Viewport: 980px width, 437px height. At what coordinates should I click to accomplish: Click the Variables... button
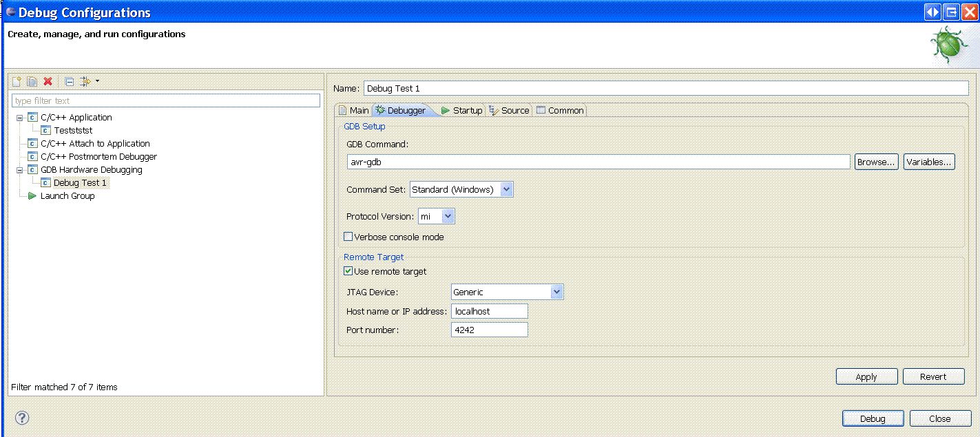pyautogui.click(x=929, y=162)
